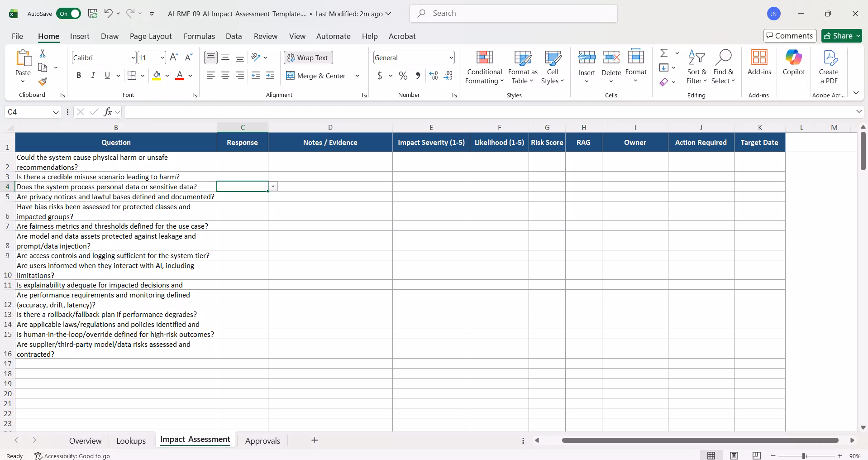Click the Format Painter brush icon
This screenshot has height=460, width=868.
pos(43,81)
